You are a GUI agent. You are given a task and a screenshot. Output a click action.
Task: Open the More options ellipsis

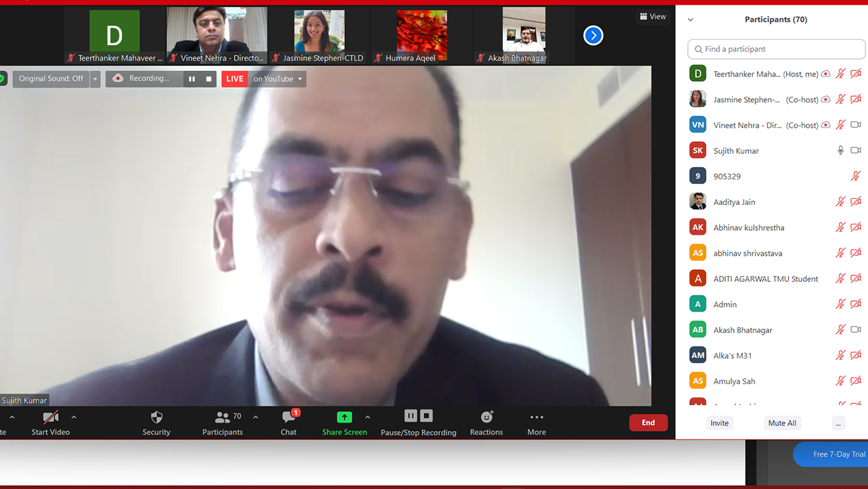[x=536, y=417]
